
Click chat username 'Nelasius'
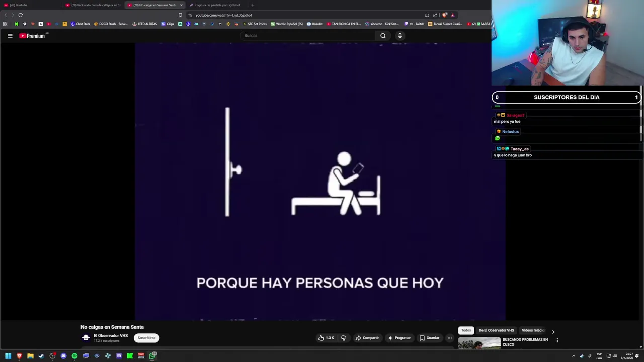(510, 132)
